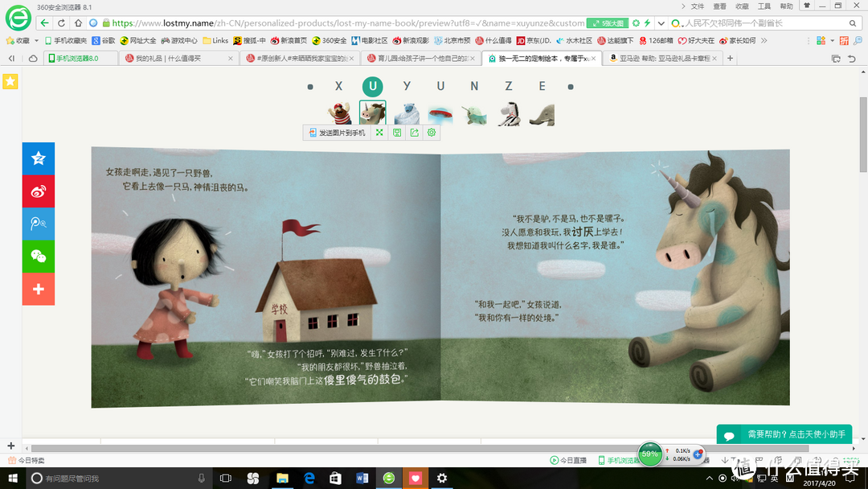Share to QQ Zone with star icon
Image resolution: width=868 pixels, height=489 pixels.
coord(39,158)
